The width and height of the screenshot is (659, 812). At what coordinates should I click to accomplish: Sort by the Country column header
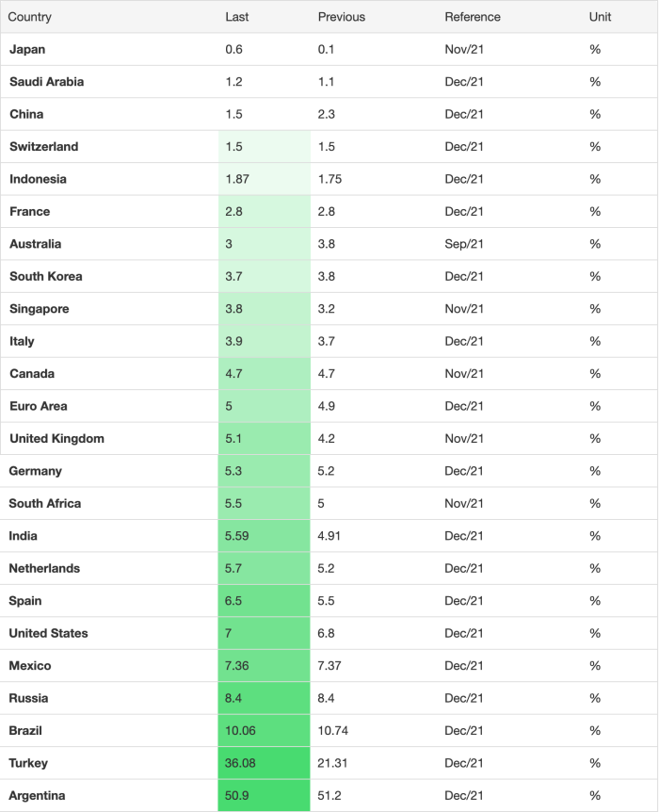(29, 17)
